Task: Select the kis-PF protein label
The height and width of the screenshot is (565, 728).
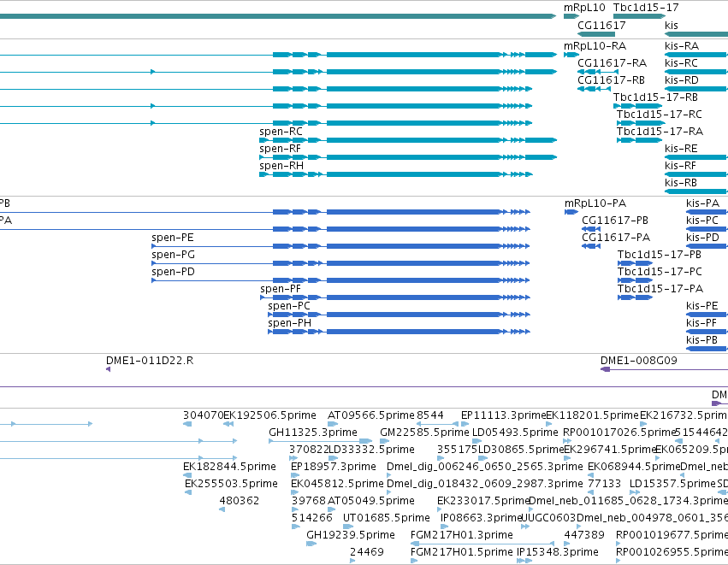Action: point(701,324)
